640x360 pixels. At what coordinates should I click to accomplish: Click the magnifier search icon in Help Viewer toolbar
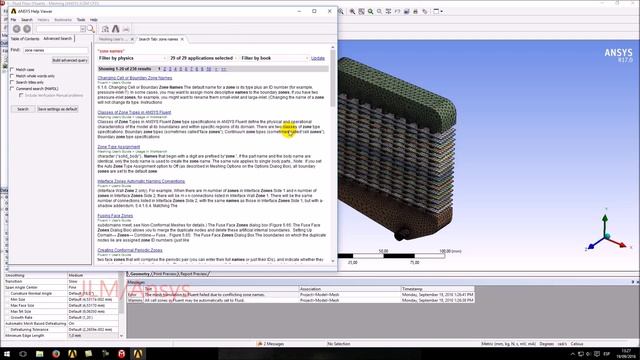pyautogui.click(x=91, y=29)
